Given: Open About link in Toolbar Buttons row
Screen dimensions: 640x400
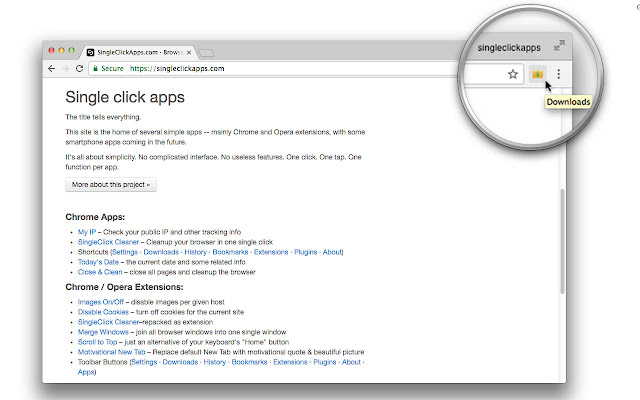Looking at the screenshot, I should 351,362.
